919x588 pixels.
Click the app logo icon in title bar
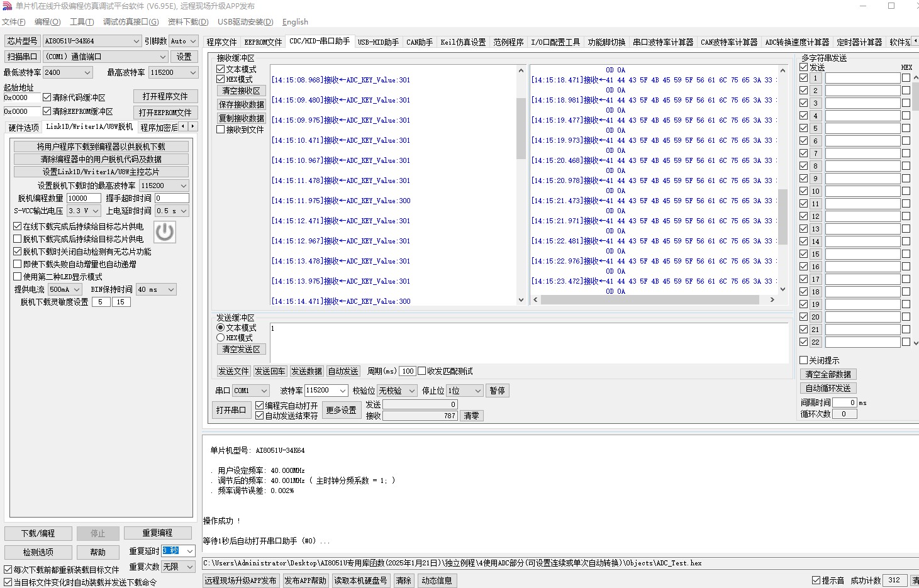(x=7, y=6)
